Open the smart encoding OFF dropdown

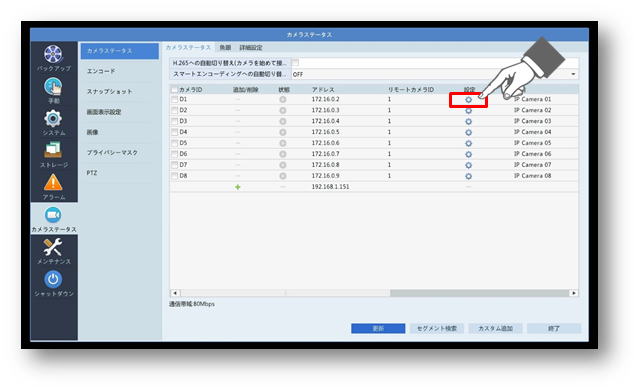(x=435, y=74)
